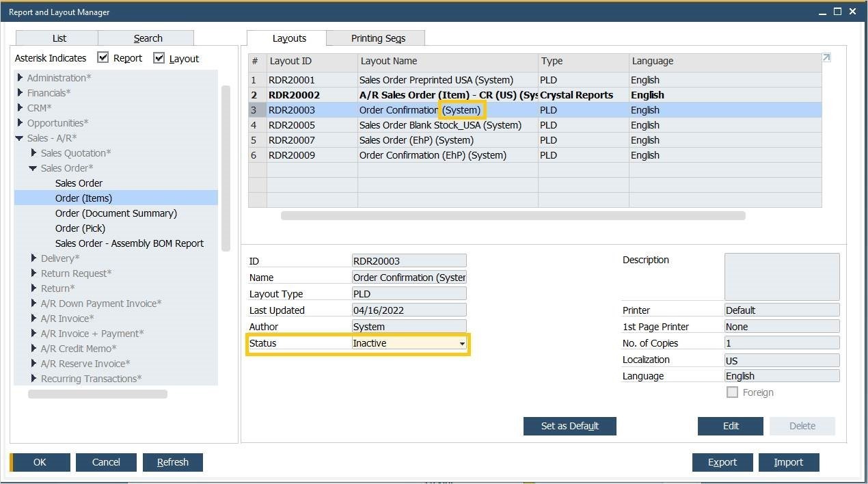Switch to the Printing Seqs tab
Screen dimensions: 868x484
(x=377, y=38)
